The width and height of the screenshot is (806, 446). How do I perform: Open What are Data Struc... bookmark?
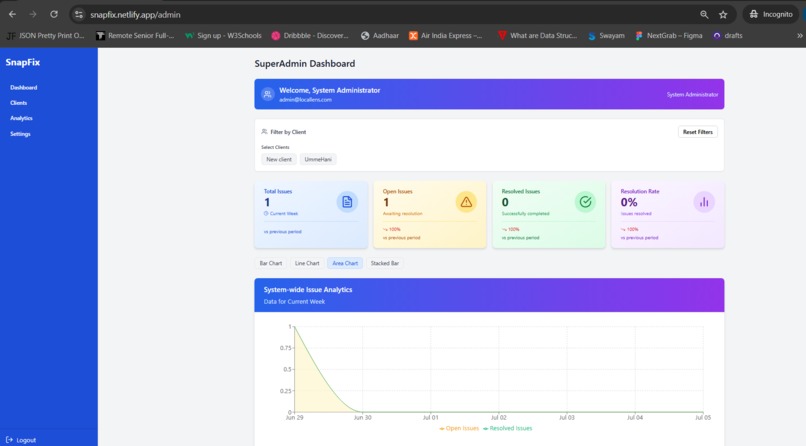538,35
